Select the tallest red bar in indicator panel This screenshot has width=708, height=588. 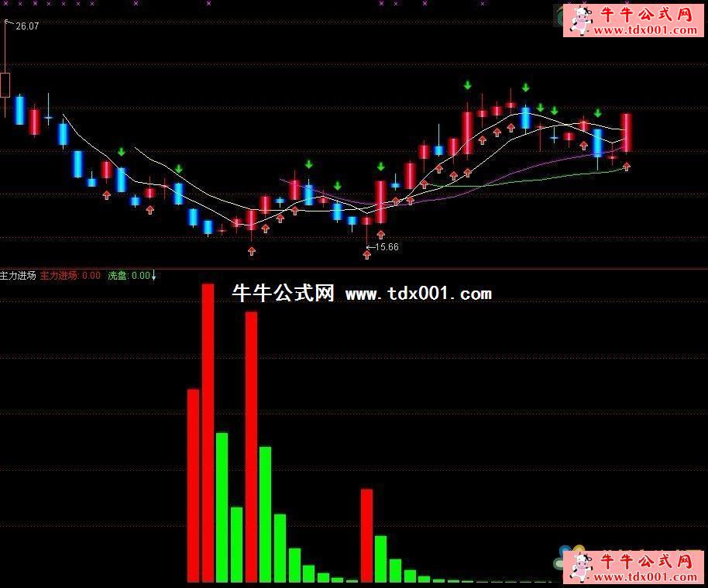(208, 432)
